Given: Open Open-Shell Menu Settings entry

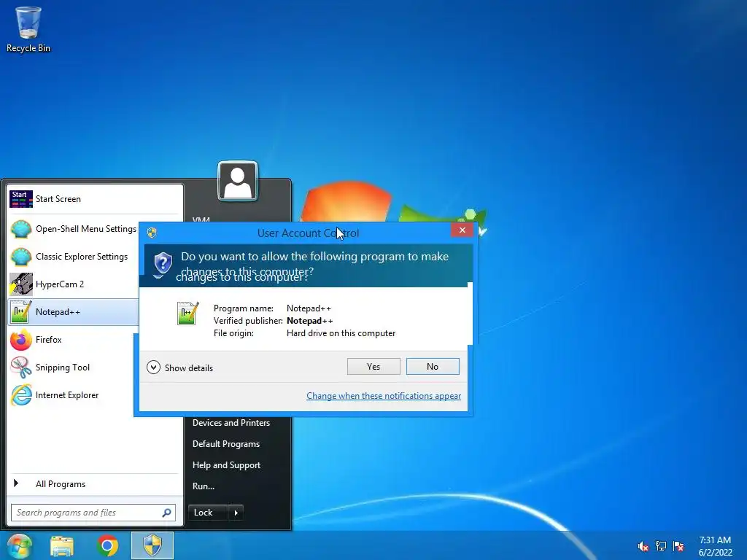Looking at the screenshot, I should (72, 229).
